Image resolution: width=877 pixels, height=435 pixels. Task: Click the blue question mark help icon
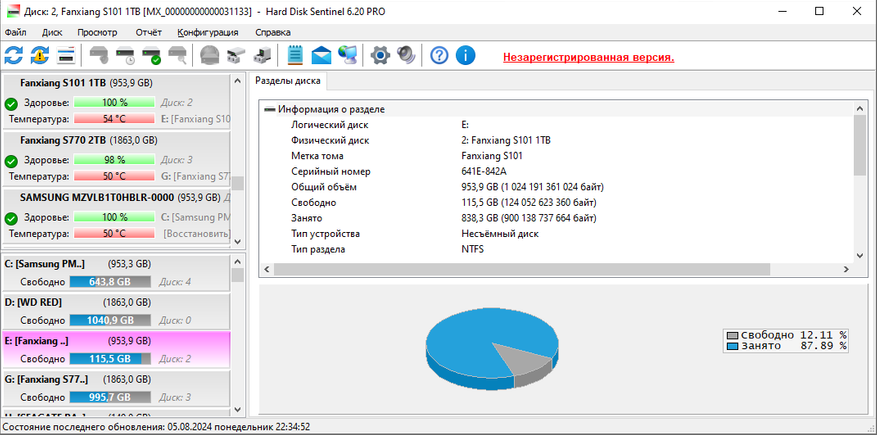[439, 55]
